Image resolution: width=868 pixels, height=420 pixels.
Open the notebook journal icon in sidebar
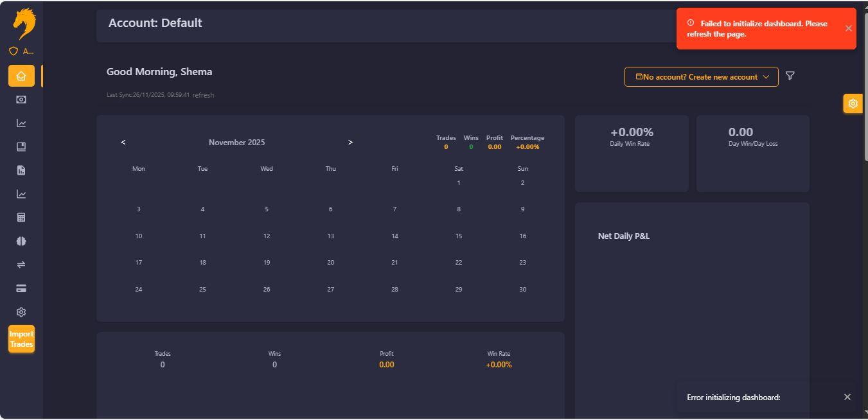tap(21, 146)
